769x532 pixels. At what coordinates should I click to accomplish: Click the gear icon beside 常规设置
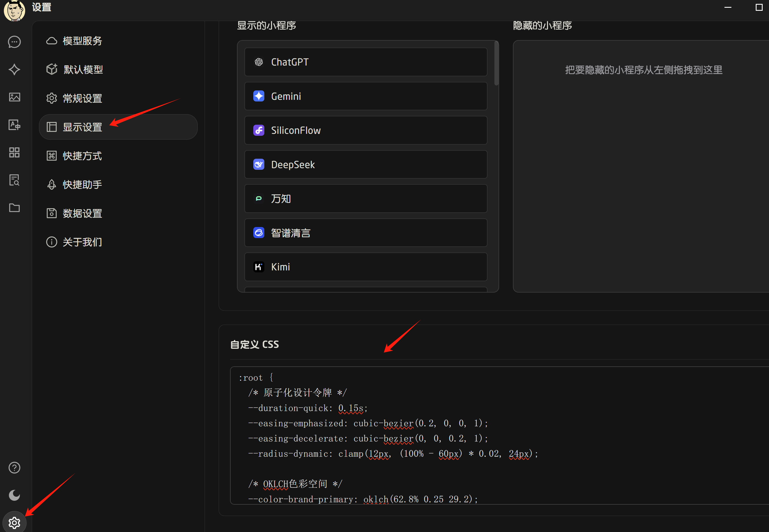click(52, 98)
